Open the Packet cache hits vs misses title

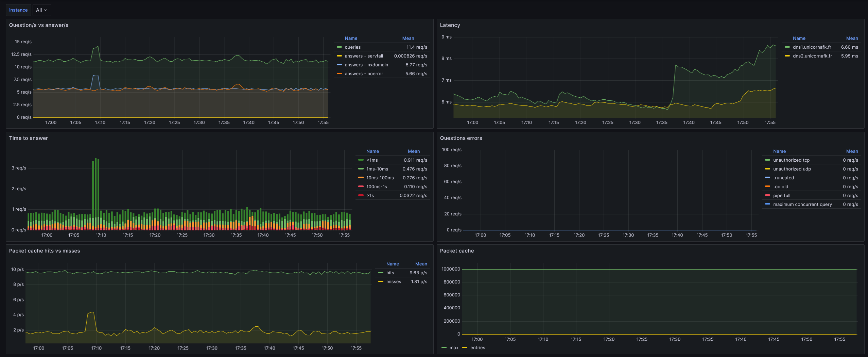pyautogui.click(x=45, y=251)
